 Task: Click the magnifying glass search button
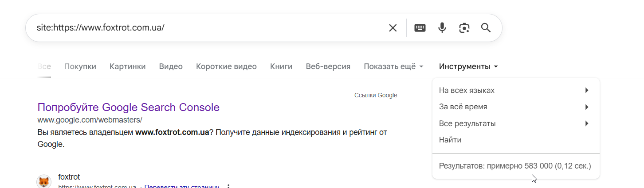pyautogui.click(x=486, y=28)
